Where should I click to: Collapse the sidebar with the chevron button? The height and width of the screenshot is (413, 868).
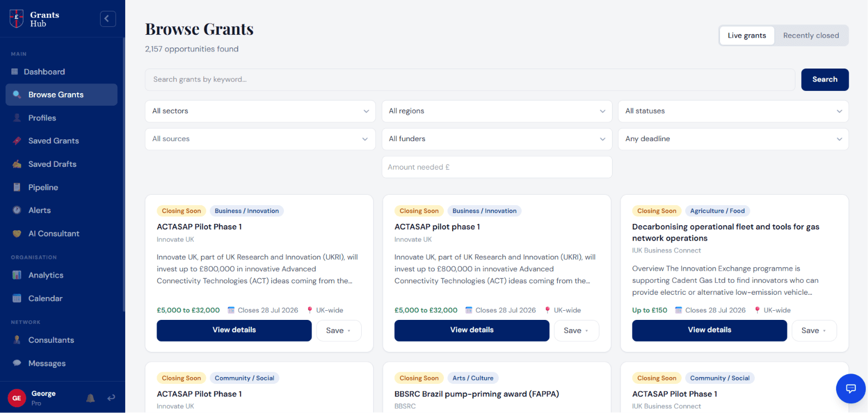pyautogui.click(x=107, y=19)
